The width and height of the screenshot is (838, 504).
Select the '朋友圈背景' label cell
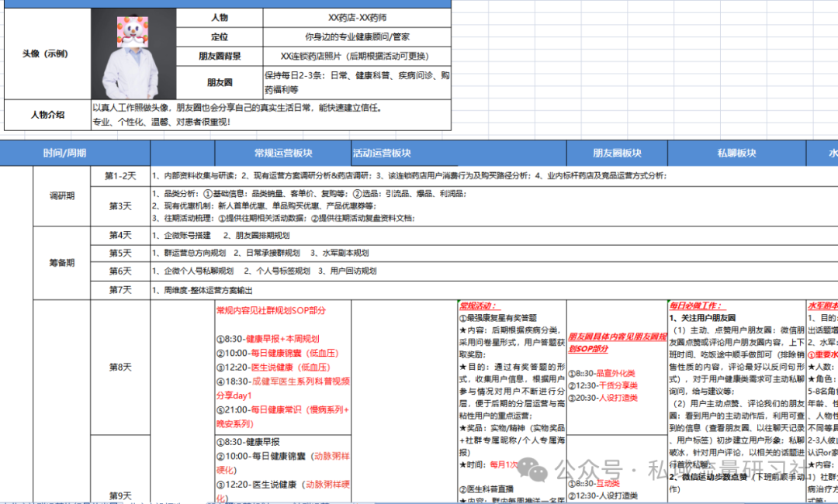(220, 56)
